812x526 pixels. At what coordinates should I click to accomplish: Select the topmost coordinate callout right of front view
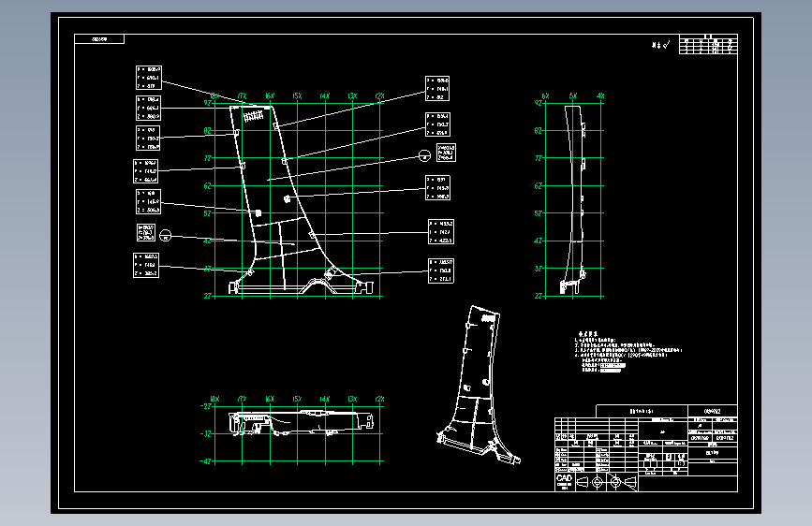437,89
